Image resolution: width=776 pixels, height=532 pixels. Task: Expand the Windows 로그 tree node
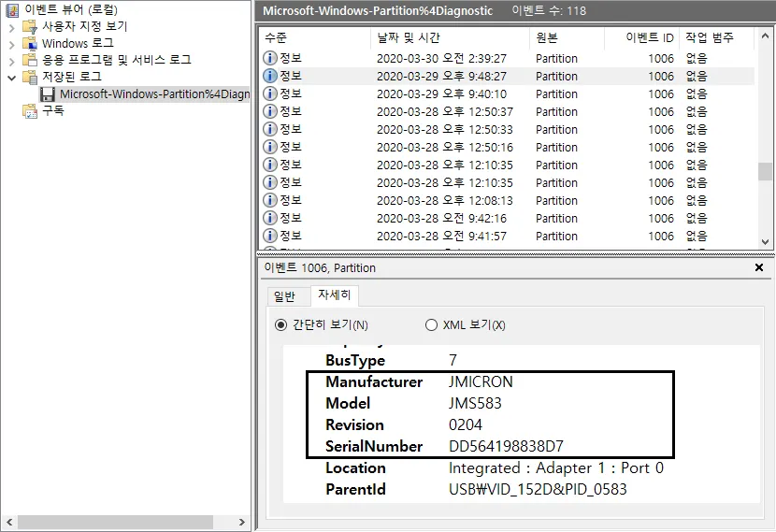pyautogui.click(x=11, y=44)
